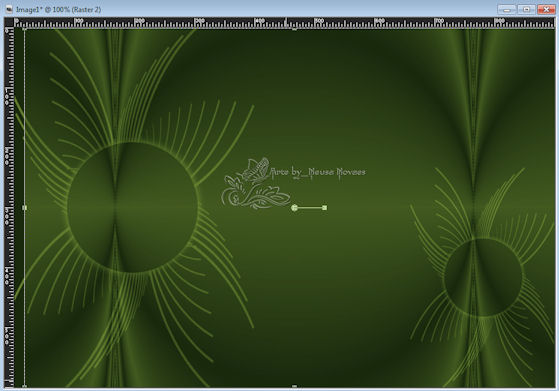This screenshot has height=391, width=559.
Task: Click the square rotation handle end
Action: (324, 207)
